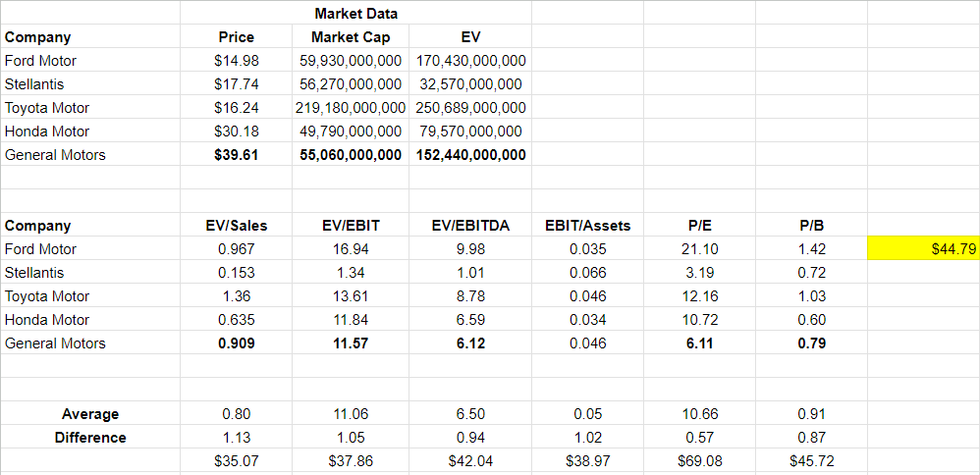Viewport: 980px width, 475px height.
Task: Select Stellantis price cell $17.74
Action: pos(237,84)
